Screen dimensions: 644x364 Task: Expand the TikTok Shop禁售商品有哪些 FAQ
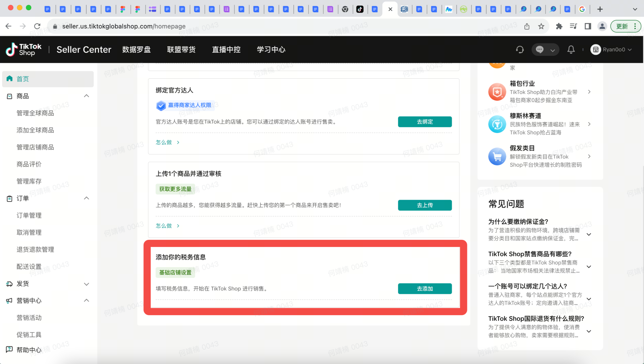[589, 267]
